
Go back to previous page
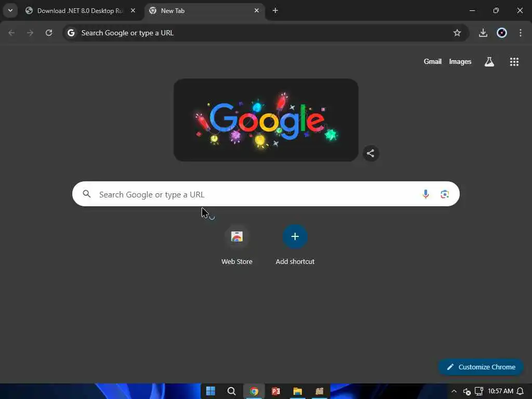coord(11,33)
